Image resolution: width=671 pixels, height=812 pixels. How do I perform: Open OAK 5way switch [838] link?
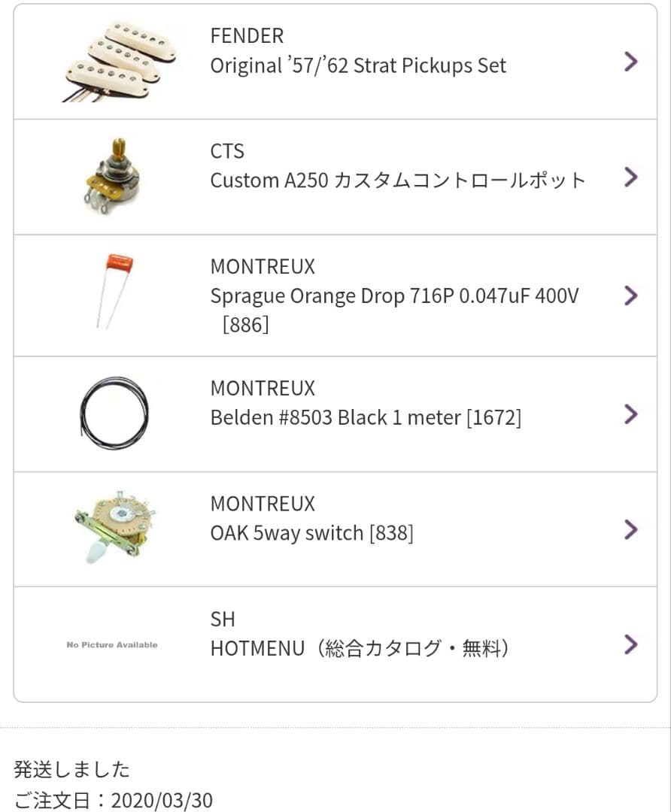tap(311, 533)
